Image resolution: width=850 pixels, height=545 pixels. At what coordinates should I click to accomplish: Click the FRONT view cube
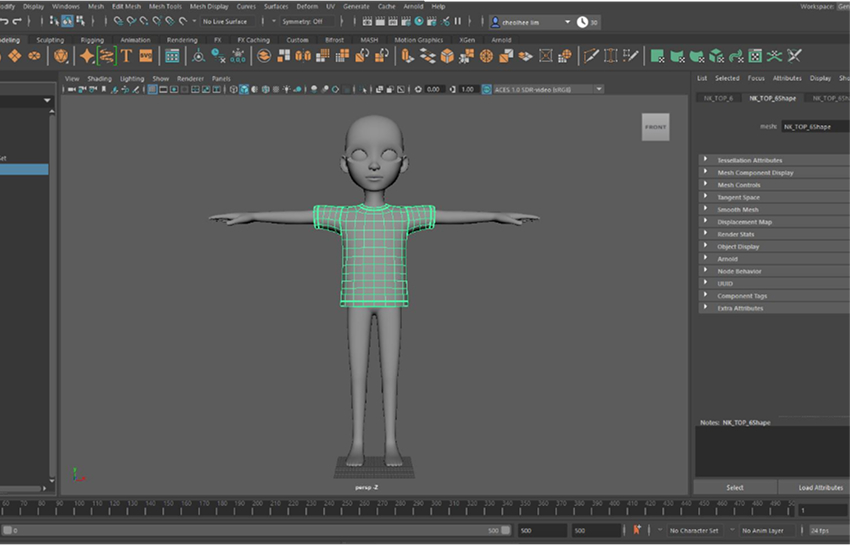[x=655, y=127]
